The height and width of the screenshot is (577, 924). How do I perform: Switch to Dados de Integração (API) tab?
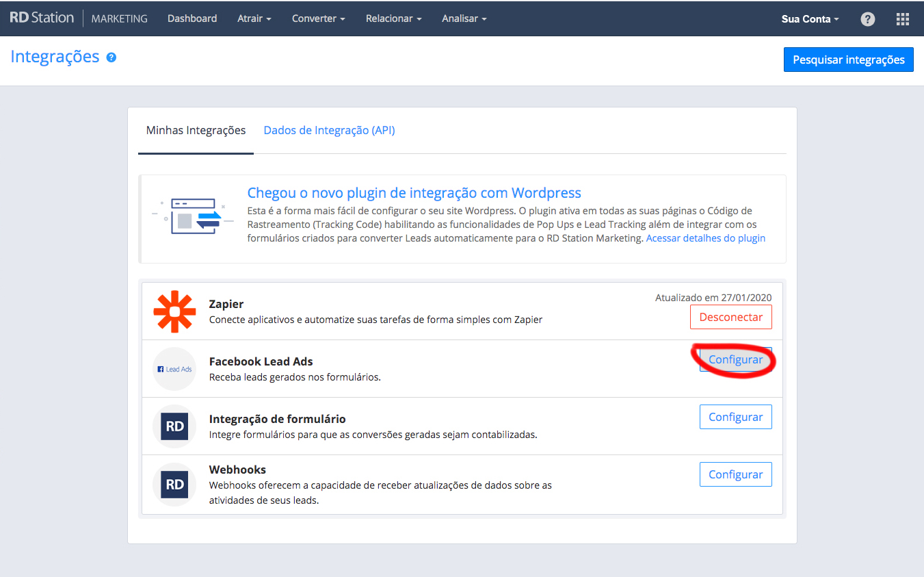pos(329,130)
